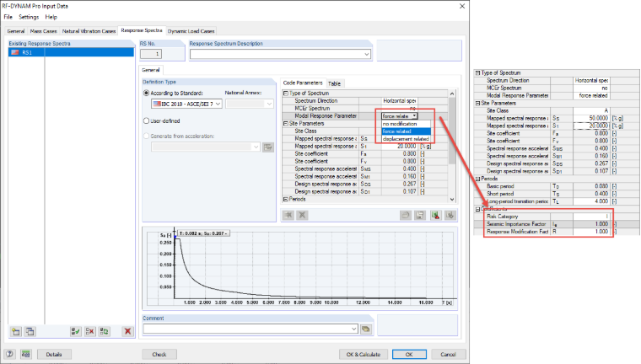Export table to Excel icon
Screen dimensions: 641x364
point(436,216)
